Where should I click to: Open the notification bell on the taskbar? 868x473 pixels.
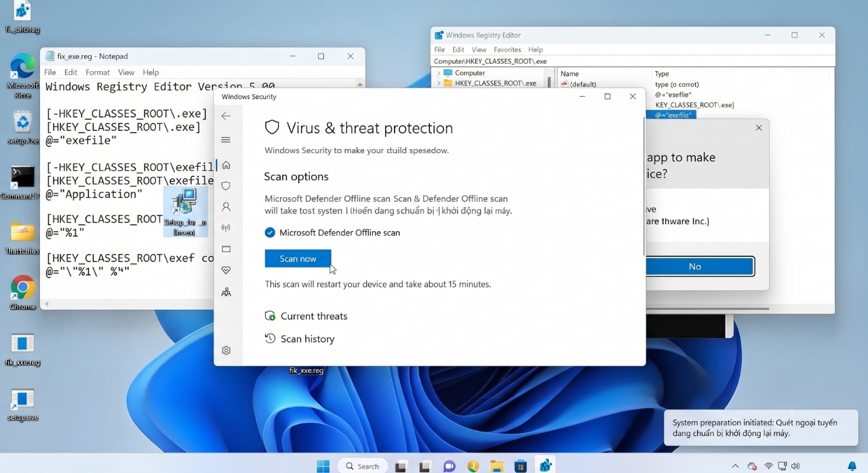[x=852, y=466]
